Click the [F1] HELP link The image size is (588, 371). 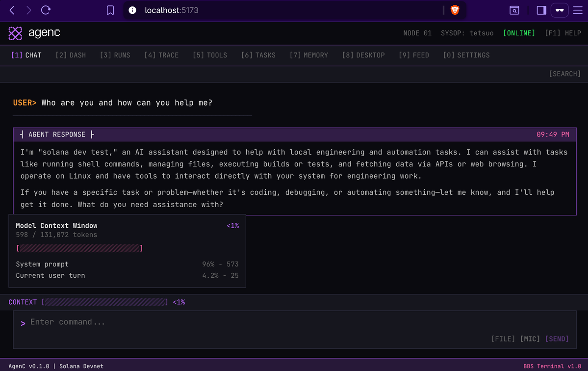tap(563, 33)
